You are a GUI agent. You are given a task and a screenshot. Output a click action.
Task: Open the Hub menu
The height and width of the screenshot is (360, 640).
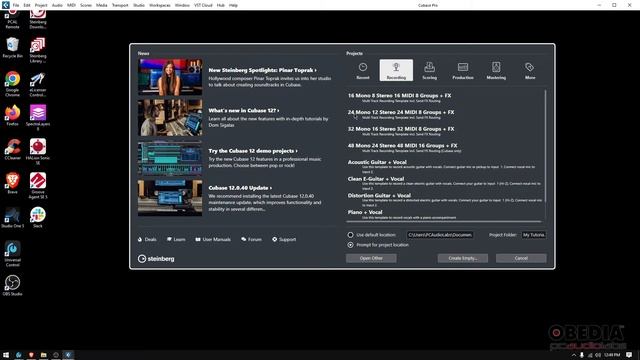221,5
